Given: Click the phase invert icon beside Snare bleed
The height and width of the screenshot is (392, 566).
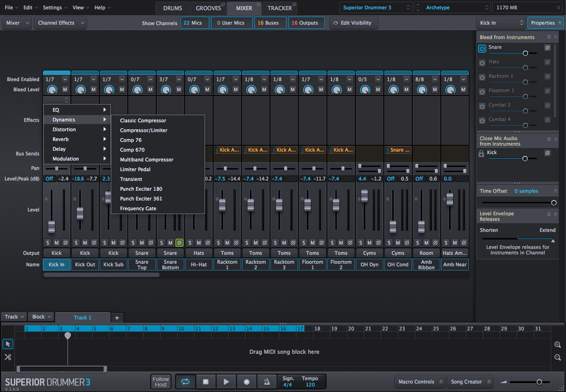Looking at the screenshot, I should 547,48.
